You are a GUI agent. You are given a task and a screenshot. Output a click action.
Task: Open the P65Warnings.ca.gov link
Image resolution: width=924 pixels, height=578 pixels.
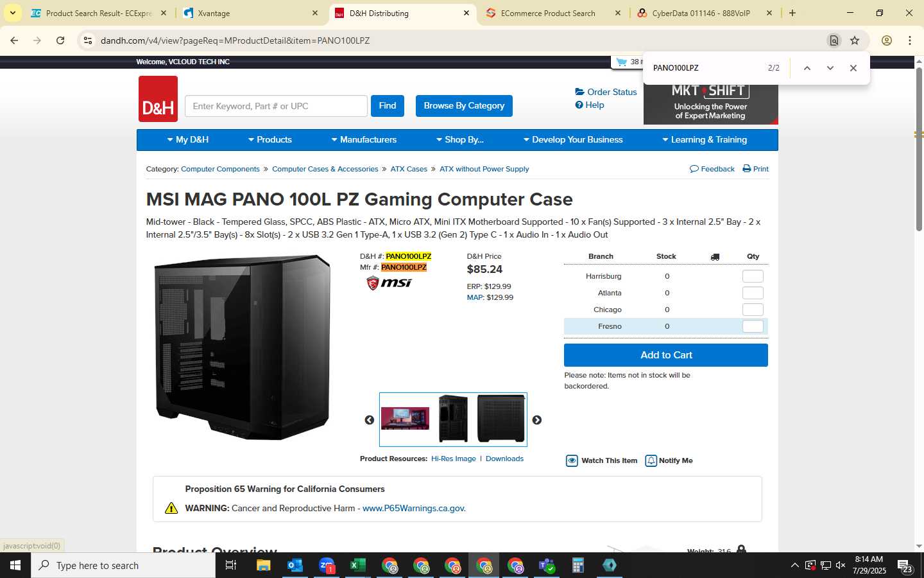(414, 508)
